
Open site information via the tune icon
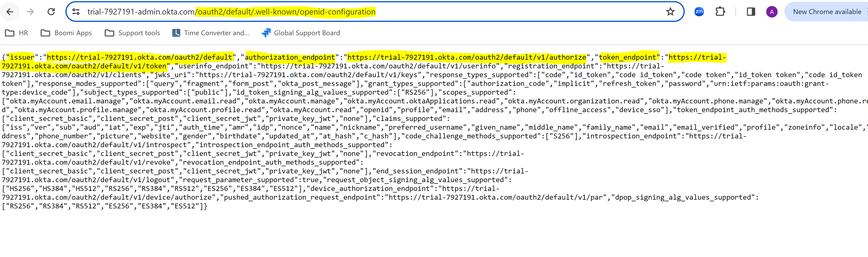[x=76, y=12]
